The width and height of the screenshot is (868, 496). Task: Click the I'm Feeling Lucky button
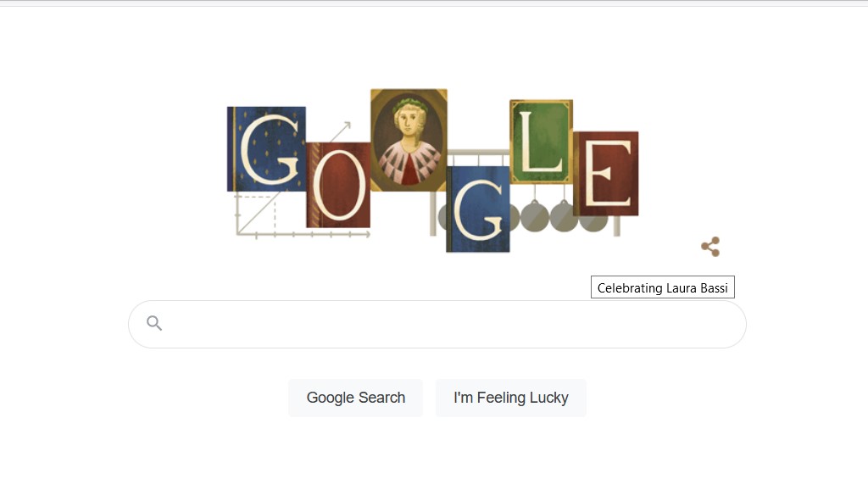[x=511, y=398]
